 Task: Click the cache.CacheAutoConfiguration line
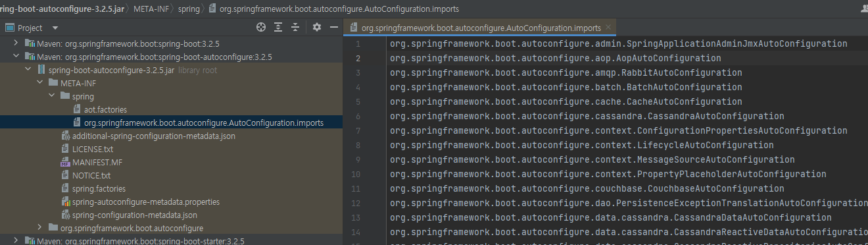pyautogui.click(x=566, y=101)
